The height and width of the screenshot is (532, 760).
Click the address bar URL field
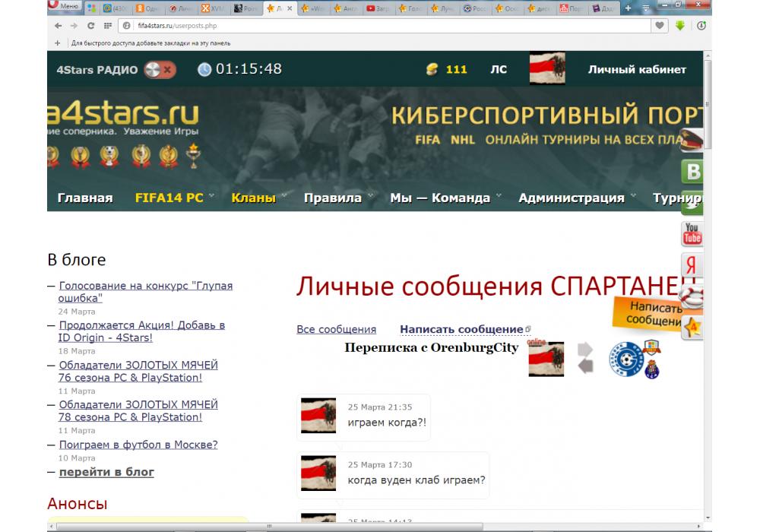[x=380, y=25]
